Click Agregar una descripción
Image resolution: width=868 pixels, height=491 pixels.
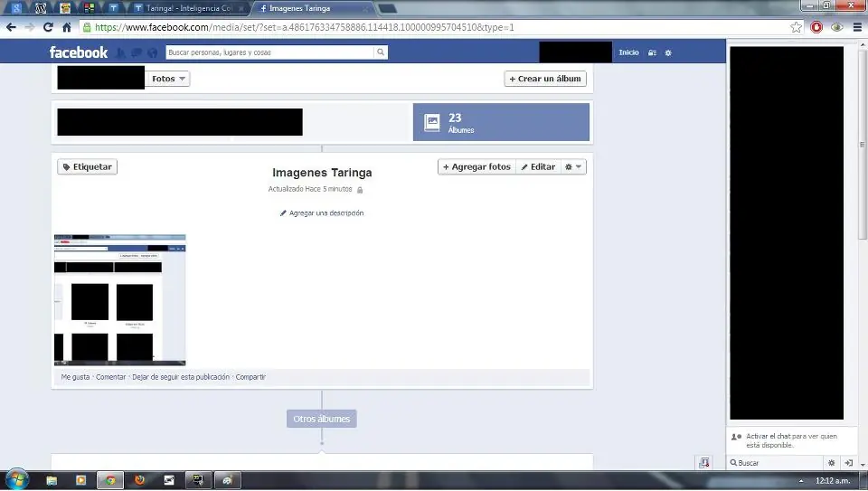[x=322, y=213]
